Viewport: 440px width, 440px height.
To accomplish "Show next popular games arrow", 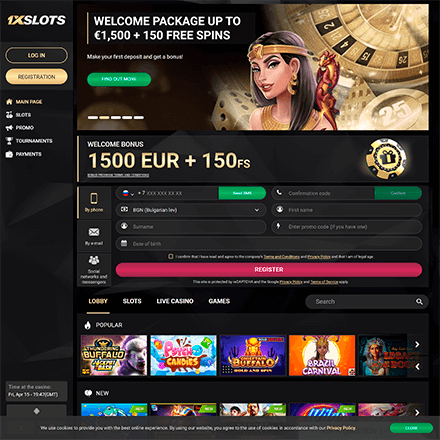I will pos(417,344).
